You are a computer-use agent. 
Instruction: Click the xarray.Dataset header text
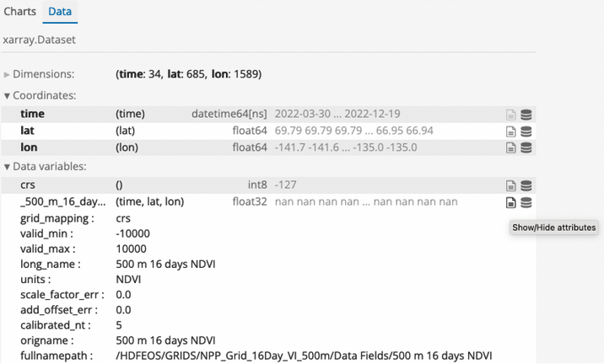(x=40, y=40)
